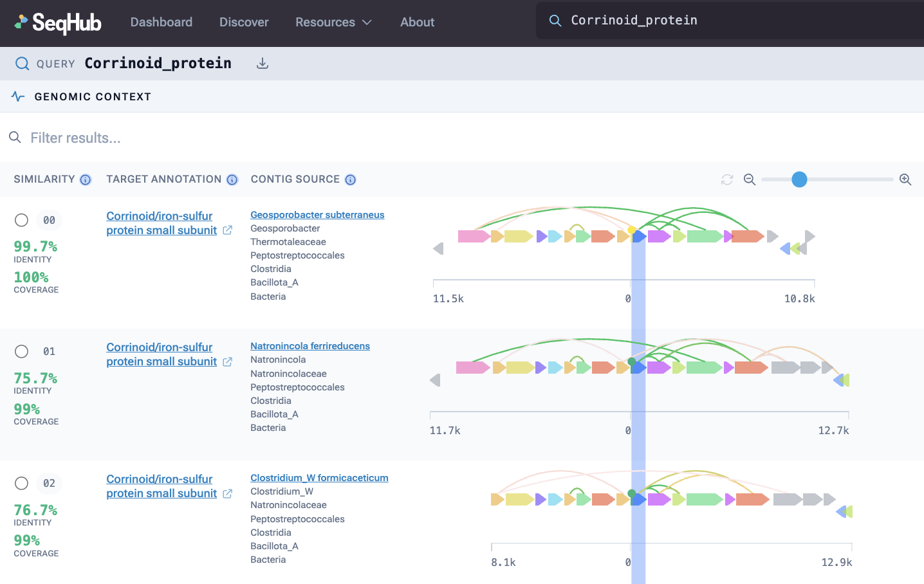The height and width of the screenshot is (584, 924).
Task: Click long green gene in Clostridium_W row
Action: click(705, 499)
